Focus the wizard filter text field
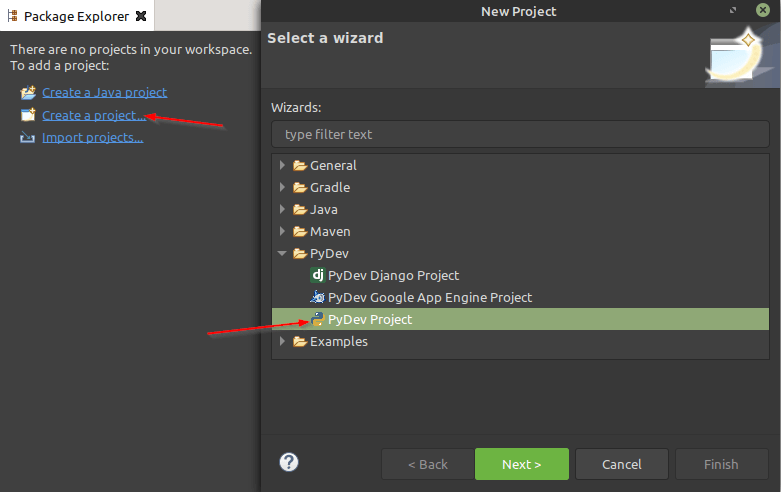The height and width of the screenshot is (492, 781). pyautogui.click(x=520, y=134)
